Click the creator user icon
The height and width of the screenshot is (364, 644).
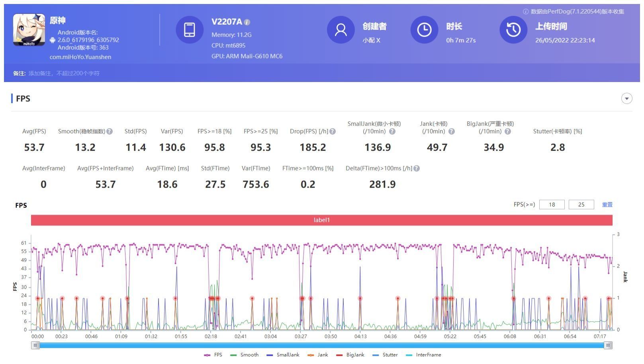[x=341, y=29]
